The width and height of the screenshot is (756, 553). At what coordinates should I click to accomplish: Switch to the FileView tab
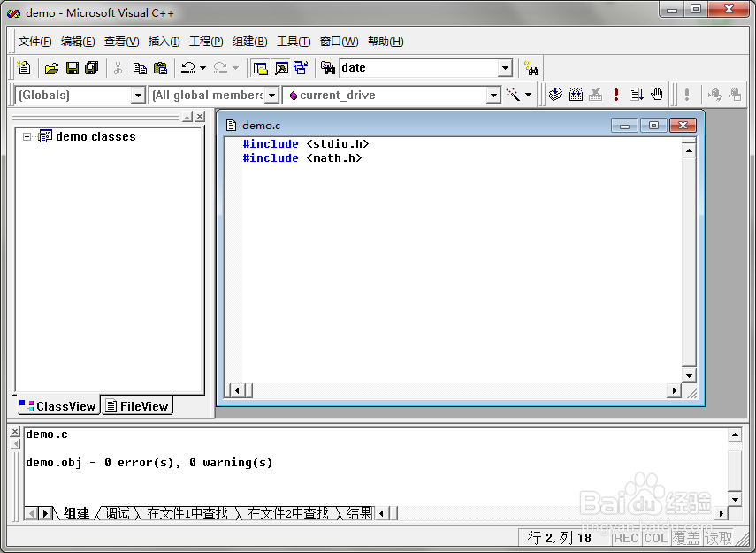(137, 406)
